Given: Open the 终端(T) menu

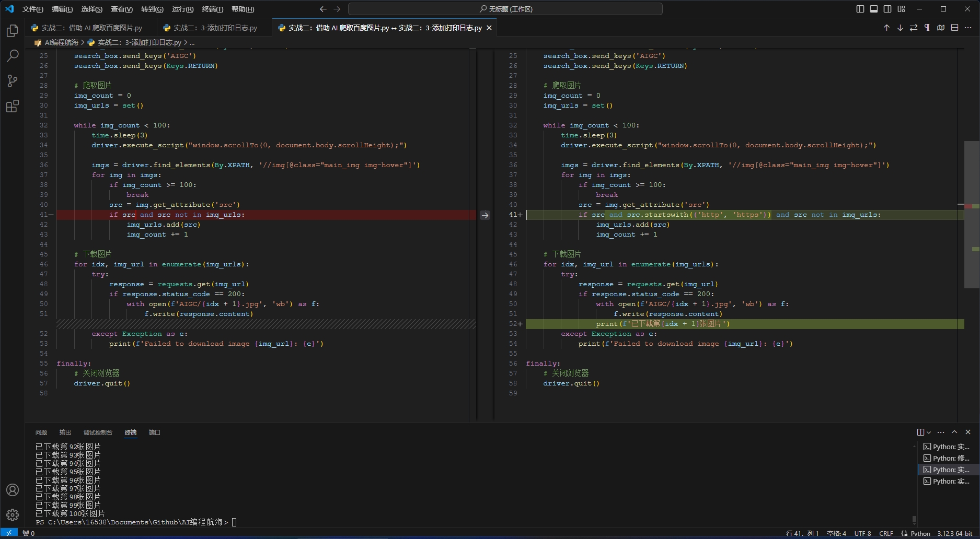Looking at the screenshot, I should tap(212, 9).
